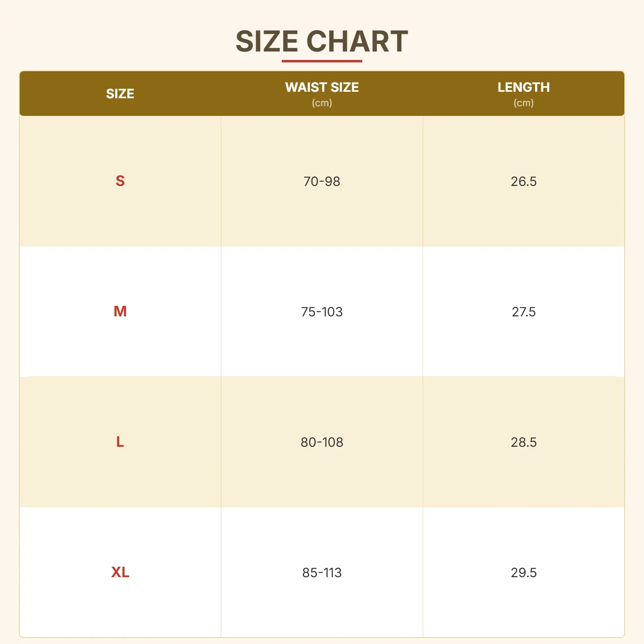Click the (cm) unit under WAIST SIZE
The height and width of the screenshot is (644, 644).
click(x=322, y=103)
